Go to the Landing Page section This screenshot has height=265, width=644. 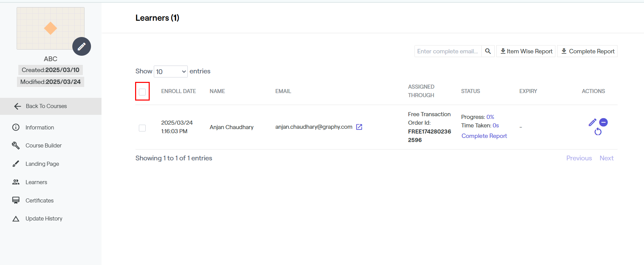tap(42, 164)
